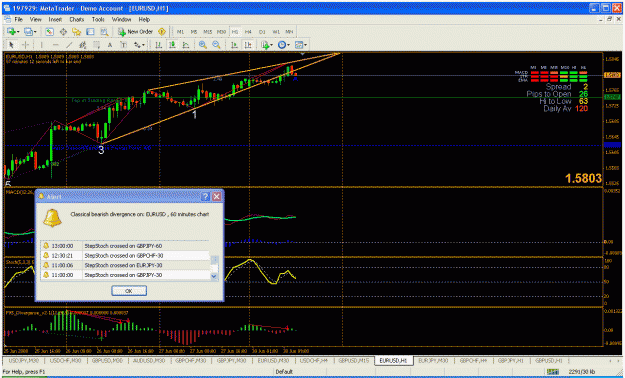Image resolution: width=625 pixels, height=378 pixels.
Task: Open the Window menu
Action: [x=121, y=19]
